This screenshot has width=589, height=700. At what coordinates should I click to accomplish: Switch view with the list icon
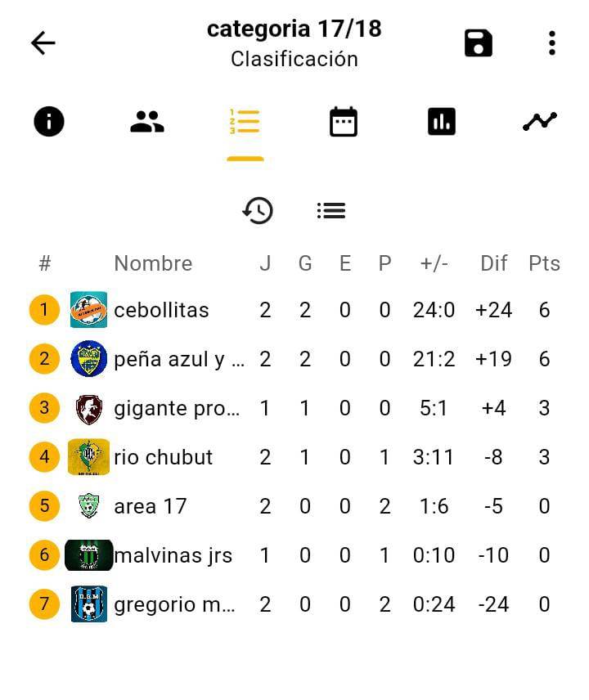click(x=331, y=210)
